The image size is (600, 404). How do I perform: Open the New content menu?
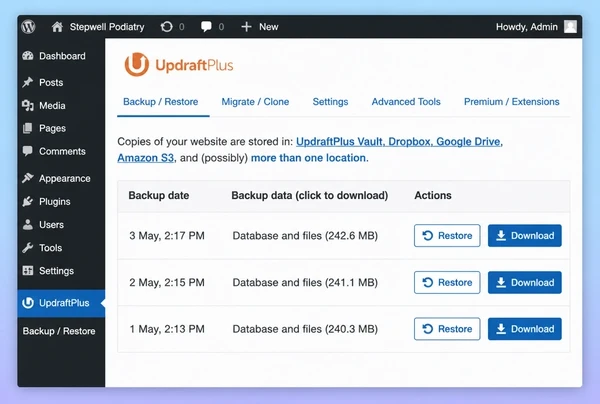tap(268, 27)
